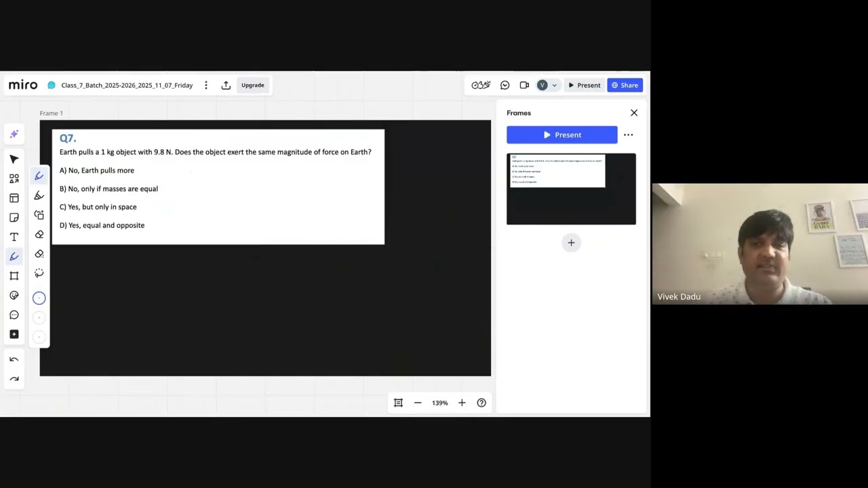Activate the Pen tool in main toolbar
Screen dimensions: 868x488
click(14, 256)
